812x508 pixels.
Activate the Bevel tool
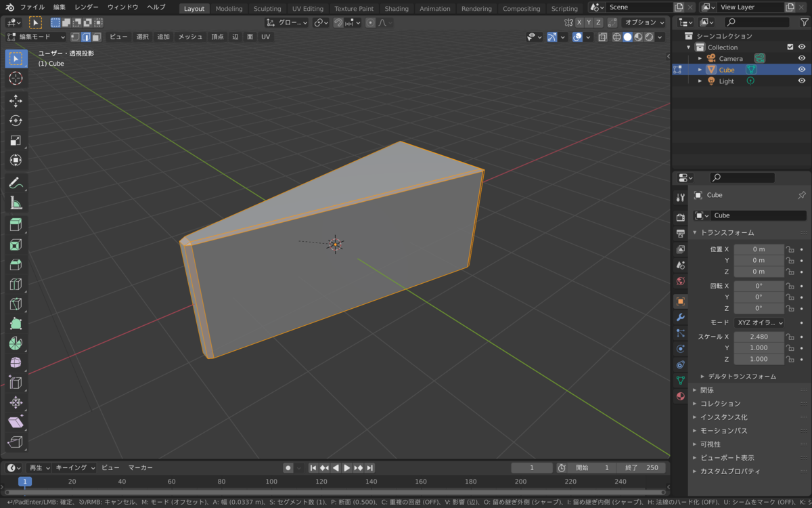(x=16, y=264)
